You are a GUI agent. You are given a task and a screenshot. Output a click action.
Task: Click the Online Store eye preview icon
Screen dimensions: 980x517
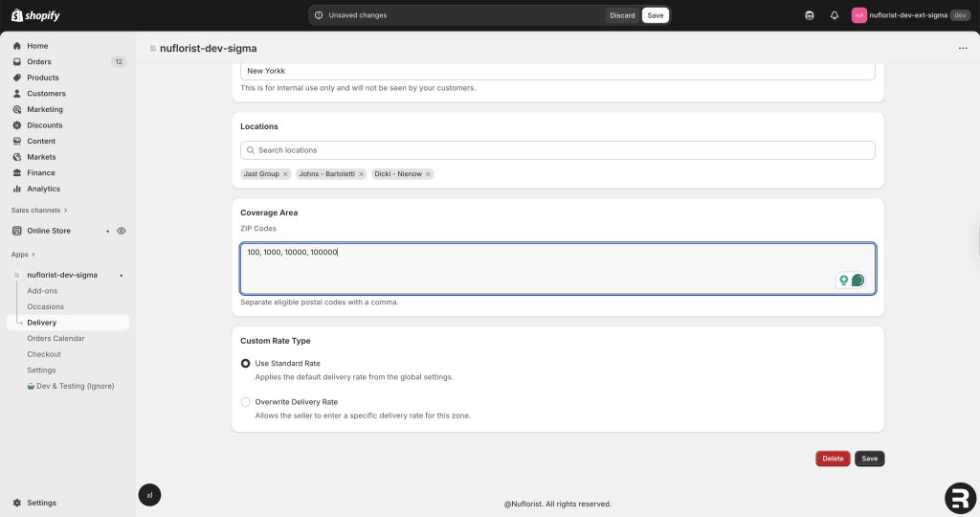[122, 231]
